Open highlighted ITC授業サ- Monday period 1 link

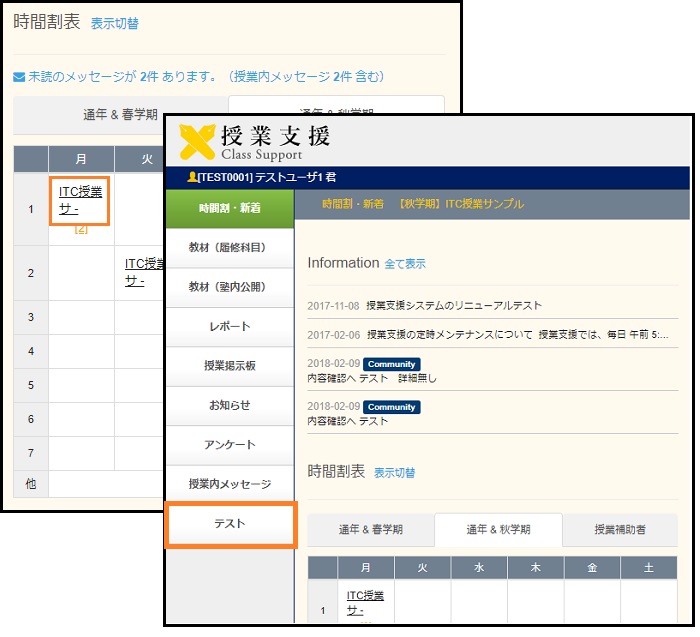tap(79, 200)
